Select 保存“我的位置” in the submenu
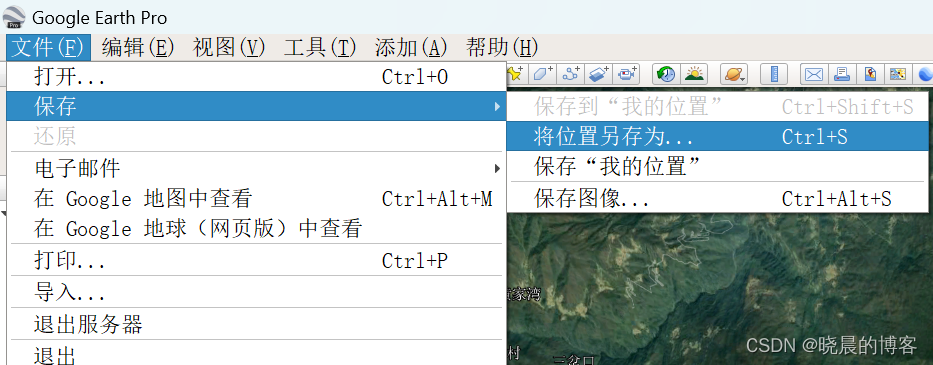The image size is (933, 365). pos(718,166)
